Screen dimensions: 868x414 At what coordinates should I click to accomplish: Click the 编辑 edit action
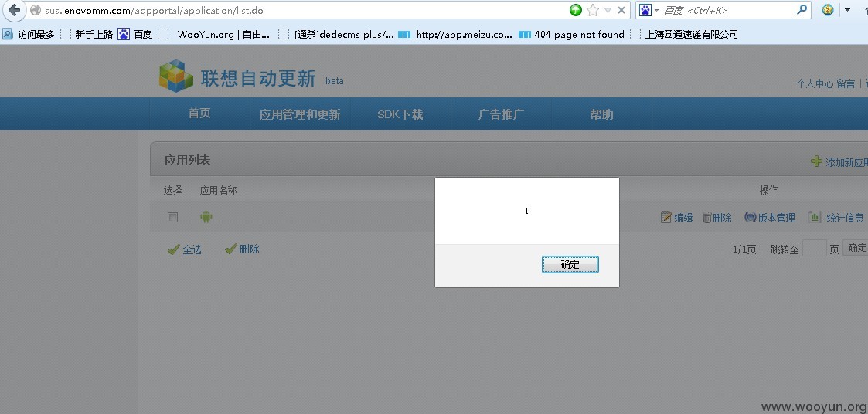[676, 218]
